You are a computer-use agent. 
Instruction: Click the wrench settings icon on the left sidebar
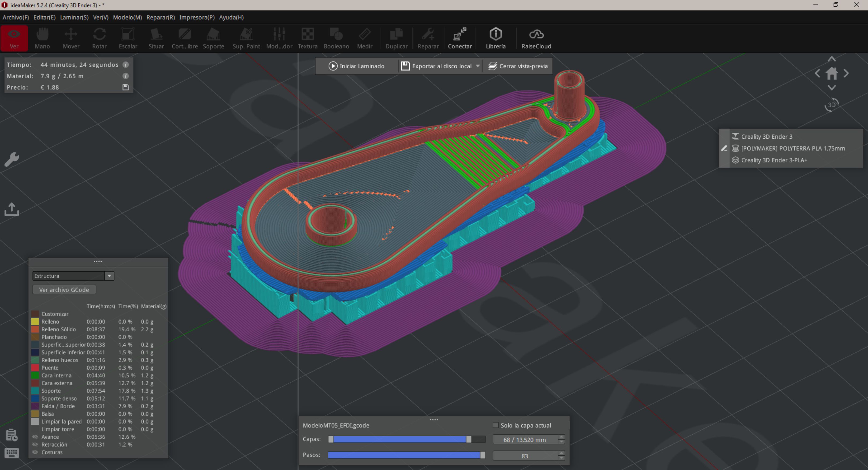click(12, 159)
